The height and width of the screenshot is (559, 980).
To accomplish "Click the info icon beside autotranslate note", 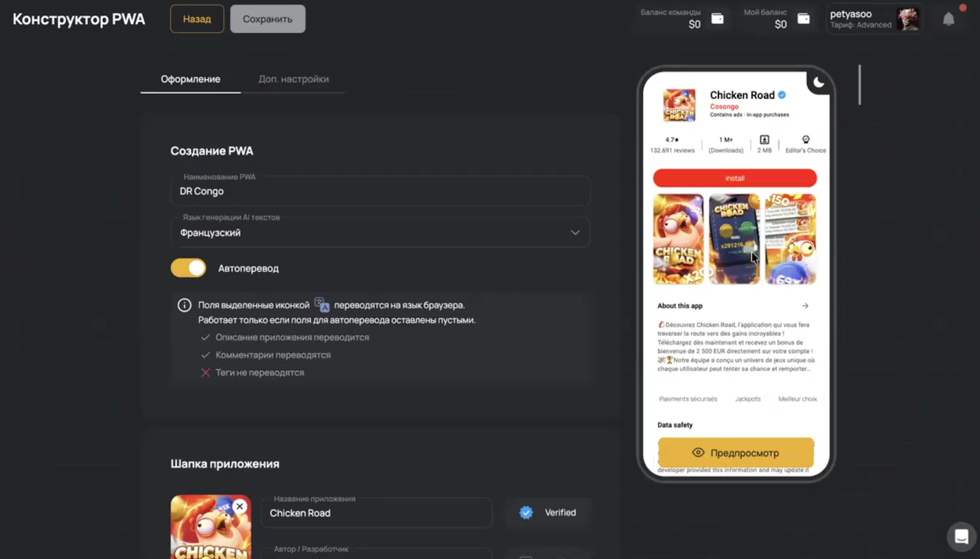I will pos(184,305).
